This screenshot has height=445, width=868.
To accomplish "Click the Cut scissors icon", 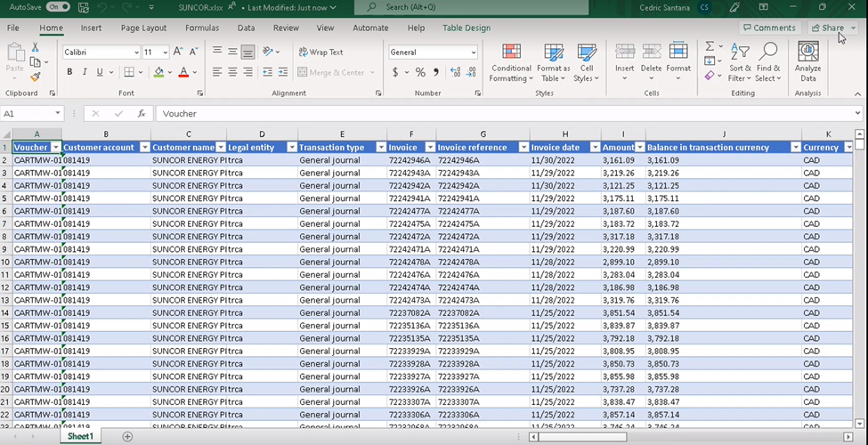I will [x=36, y=47].
